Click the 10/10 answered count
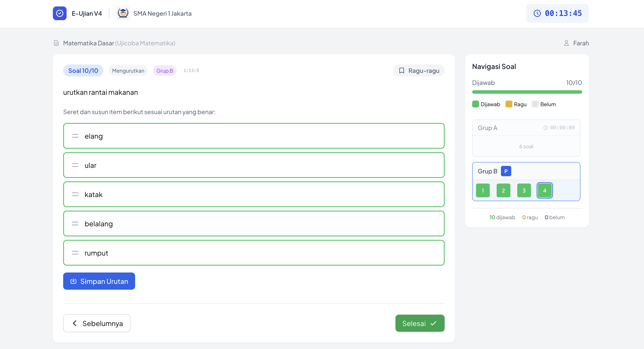This screenshot has height=349, width=644. (574, 83)
